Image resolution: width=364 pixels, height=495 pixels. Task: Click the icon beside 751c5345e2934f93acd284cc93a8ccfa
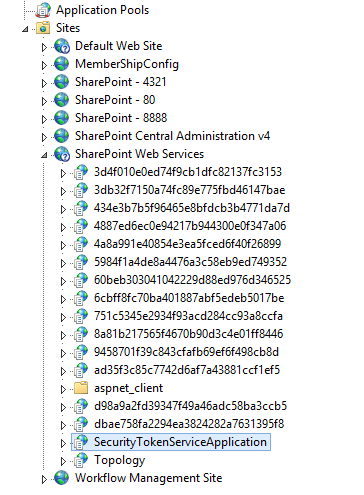(81, 316)
